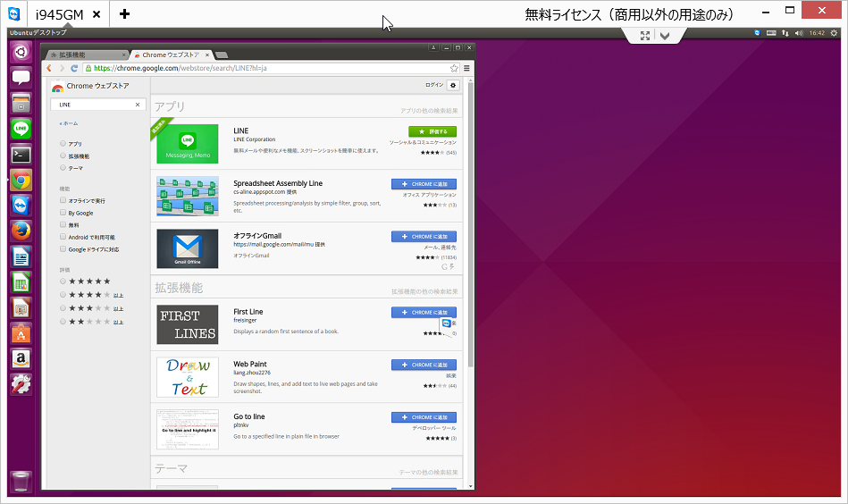Select the アプリ radio filter
Image resolution: width=848 pixels, height=504 pixels.
coord(63,143)
